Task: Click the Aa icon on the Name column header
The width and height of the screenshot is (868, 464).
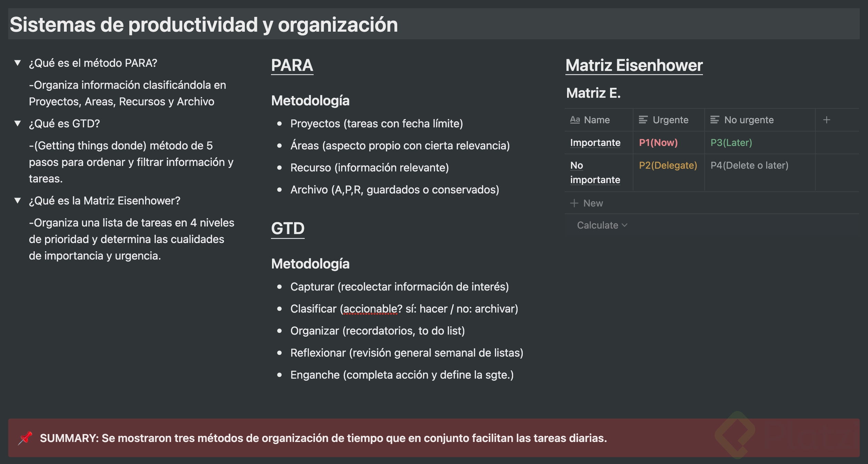Action: click(575, 120)
